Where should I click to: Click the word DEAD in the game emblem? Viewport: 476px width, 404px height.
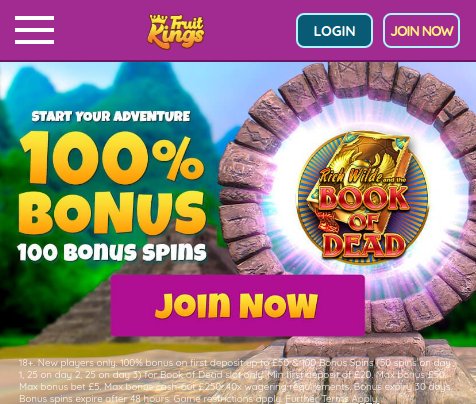[x=363, y=246]
